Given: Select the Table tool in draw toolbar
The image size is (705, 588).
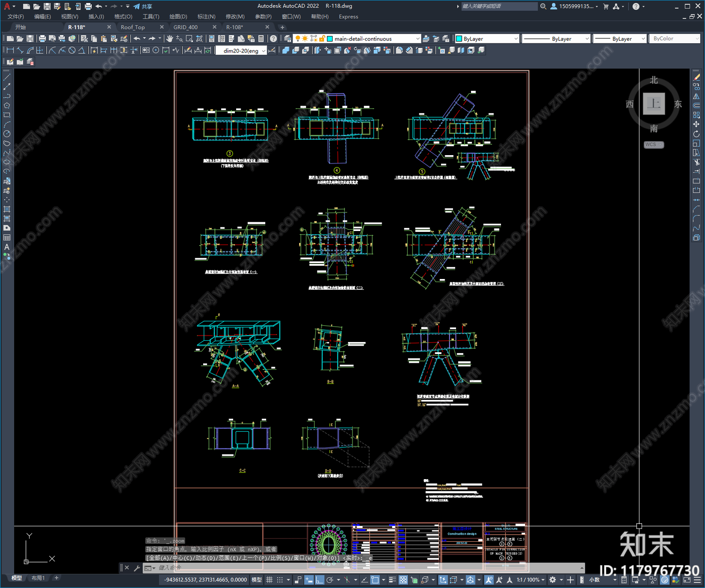Looking at the screenshot, I should click(7, 238).
